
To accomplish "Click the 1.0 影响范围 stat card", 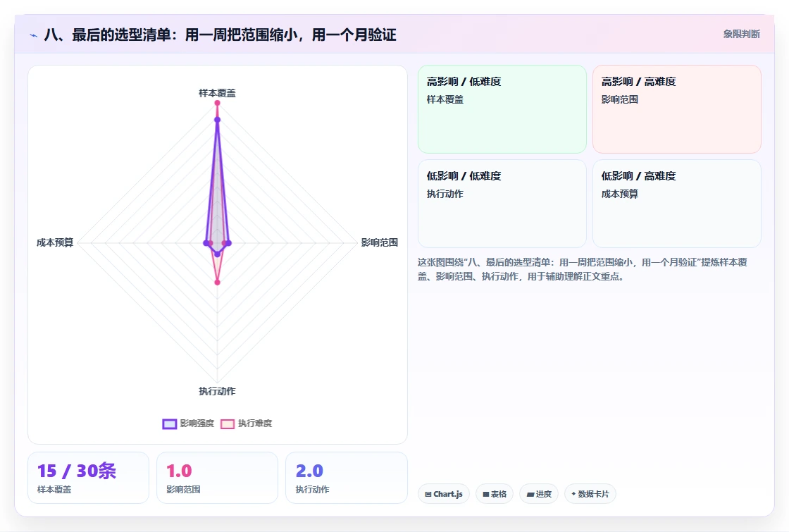I will [x=218, y=478].
